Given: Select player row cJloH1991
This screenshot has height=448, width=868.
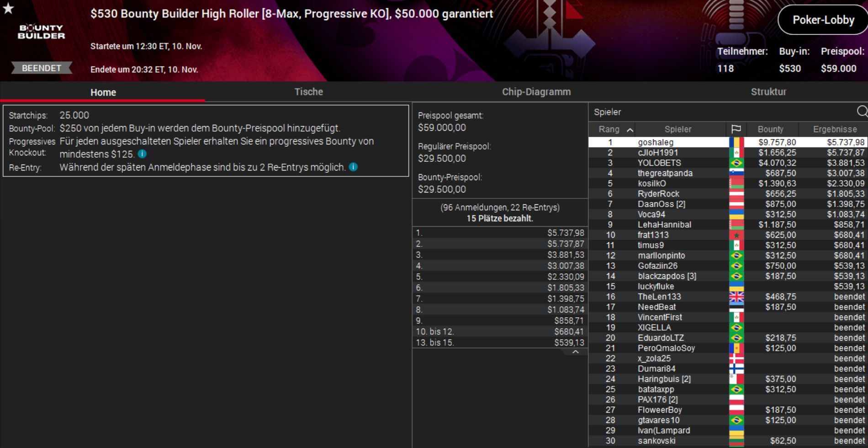Looking at the screenshot, I should [x=728, y=153].
